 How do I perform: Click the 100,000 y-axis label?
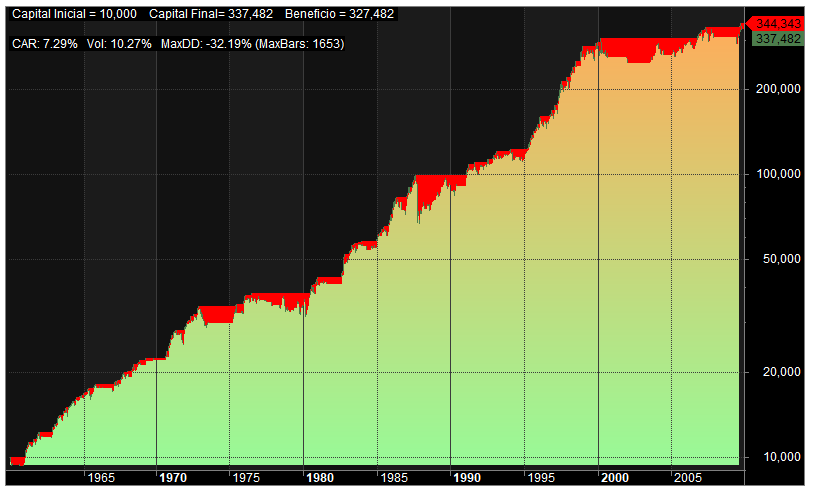click(x=778, y=174)
